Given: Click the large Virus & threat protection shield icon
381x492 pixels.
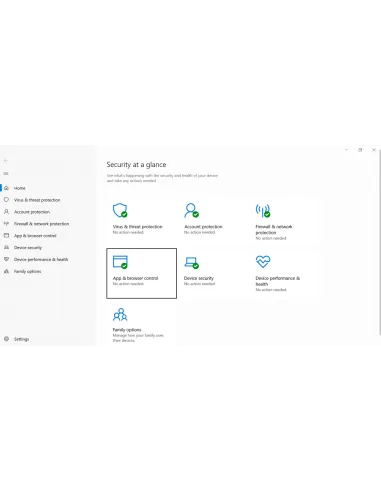Looking at the screenshot, I should coord(120,210).
